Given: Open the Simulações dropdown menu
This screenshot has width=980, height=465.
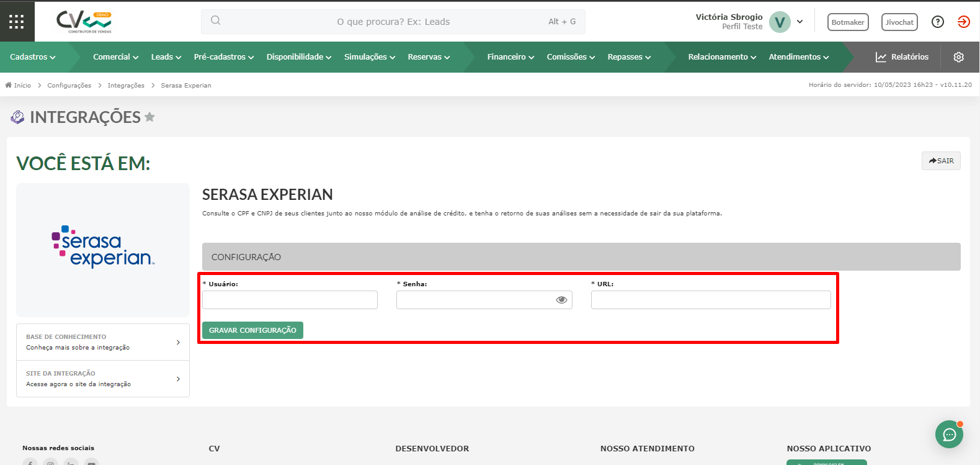Looking at the screenshot, I should (x=370, y=57).
